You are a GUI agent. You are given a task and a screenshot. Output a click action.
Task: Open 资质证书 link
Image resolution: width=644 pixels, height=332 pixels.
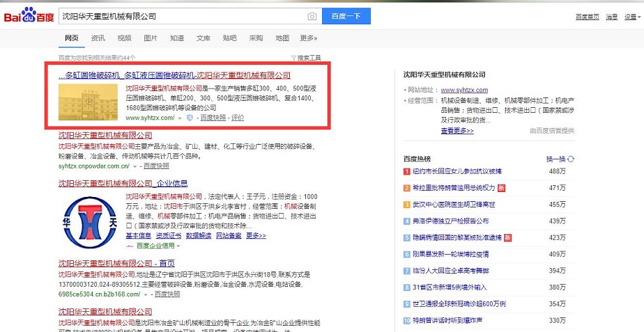coord(169,235)
